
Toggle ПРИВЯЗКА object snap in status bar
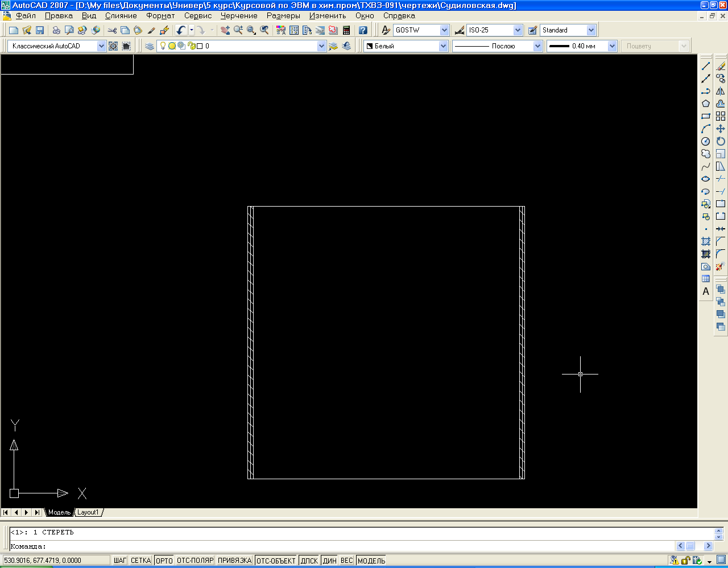234,561
